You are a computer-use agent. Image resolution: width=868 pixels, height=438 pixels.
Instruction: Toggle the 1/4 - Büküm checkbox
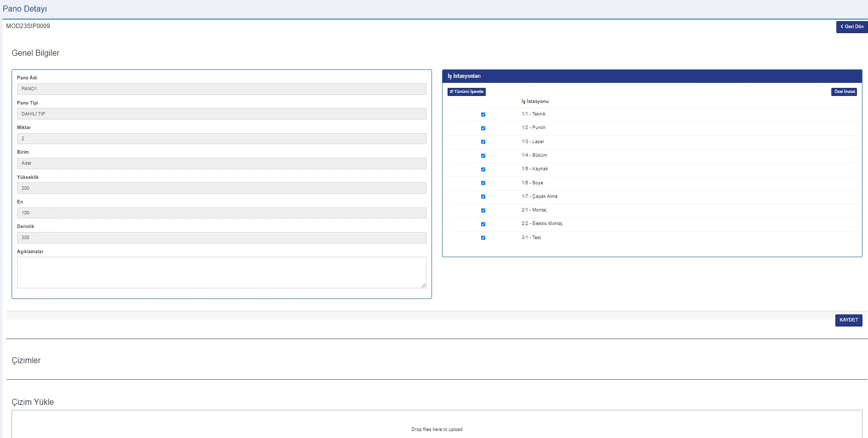pos(483,156)
